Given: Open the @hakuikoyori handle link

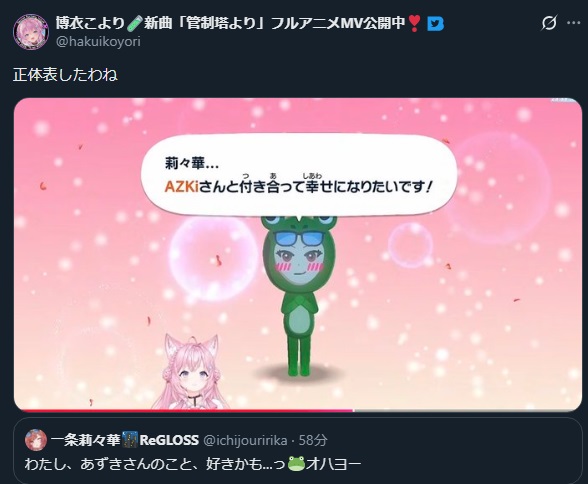Looking at the screenshot, I should tap(98, 42).
